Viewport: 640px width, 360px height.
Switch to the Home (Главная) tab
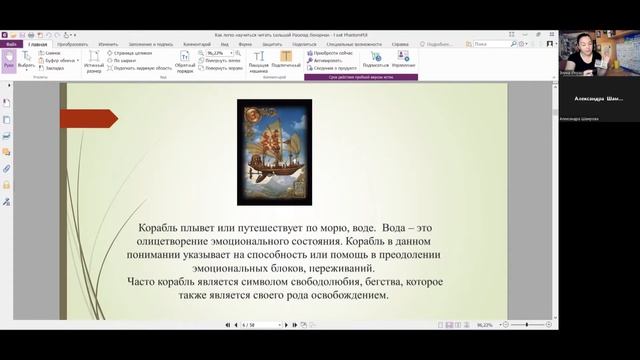38,44
